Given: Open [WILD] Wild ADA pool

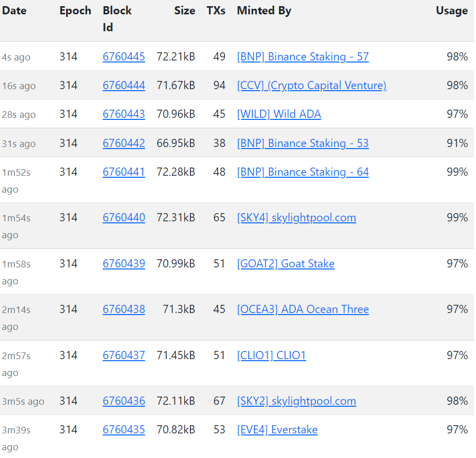Looking at the screenshot, I should coord(279,114).
